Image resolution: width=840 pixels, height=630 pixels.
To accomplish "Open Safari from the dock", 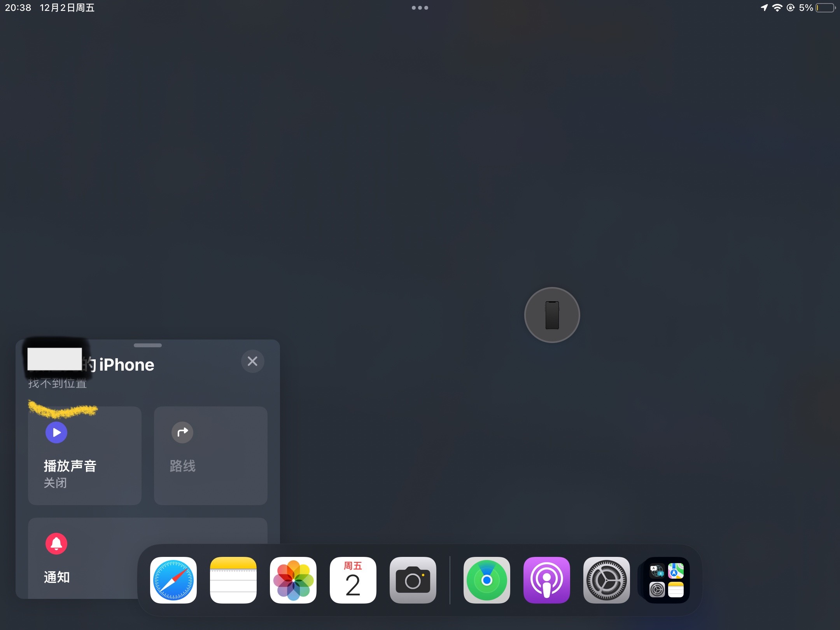I will [173, 580].
